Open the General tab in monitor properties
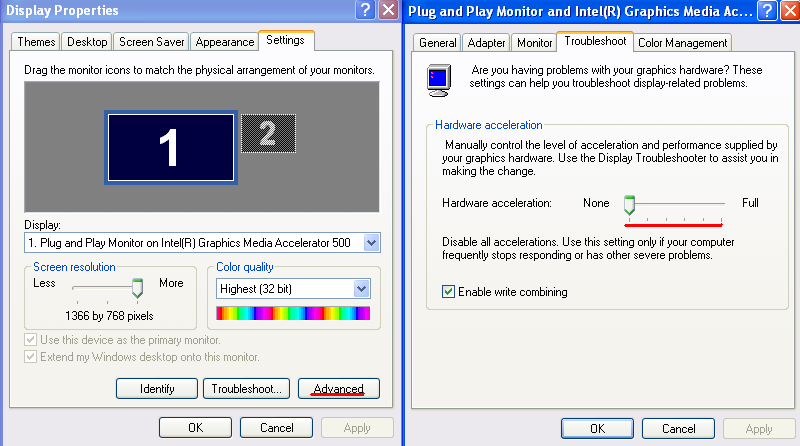 point(437,43)
